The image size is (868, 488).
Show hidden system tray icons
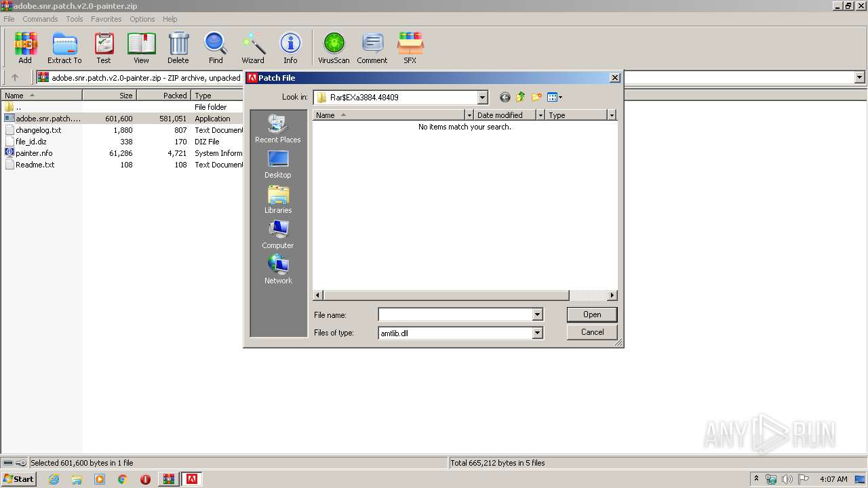[x=756, y=479]
